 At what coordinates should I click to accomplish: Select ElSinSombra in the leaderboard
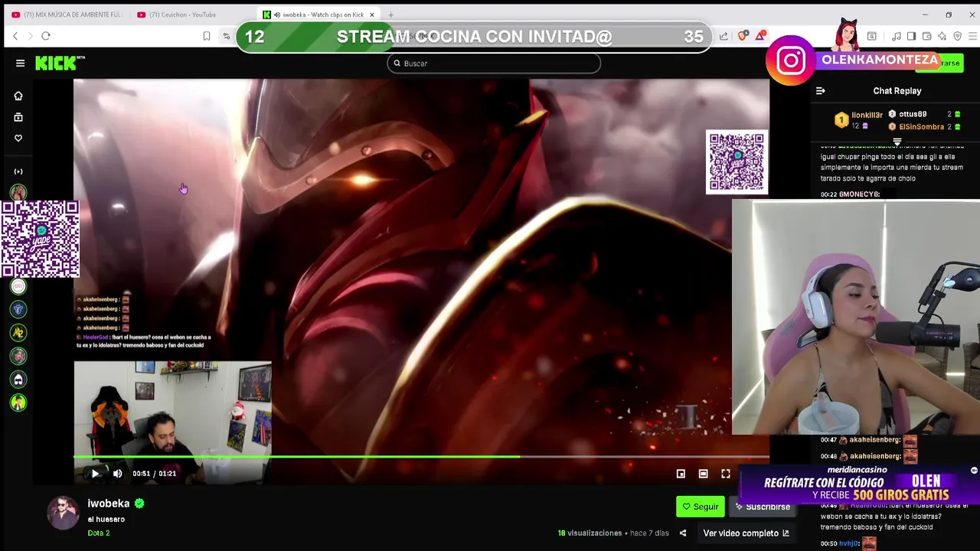pos(921,127)
